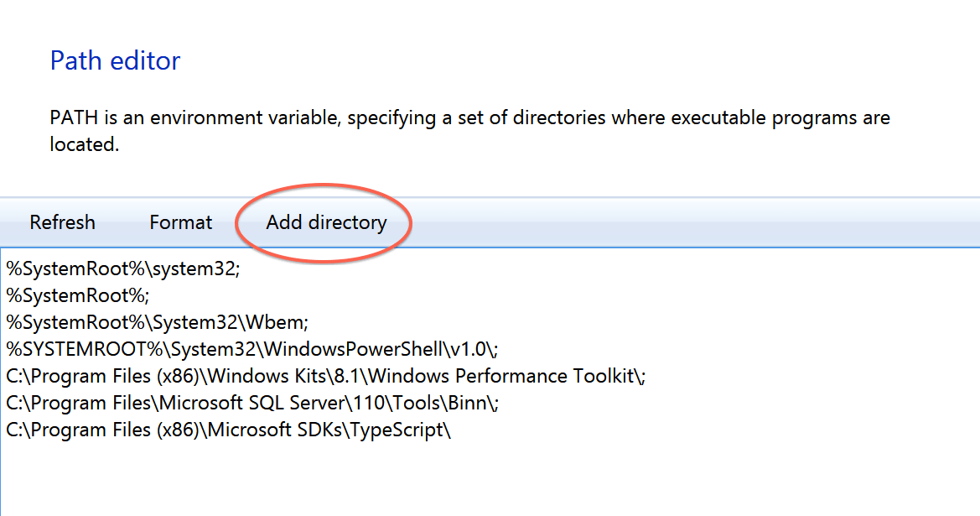Image resolution: width=980 pixels, height=516 pixels.
Task: Open the Add directory command
Action: point(326,222)
